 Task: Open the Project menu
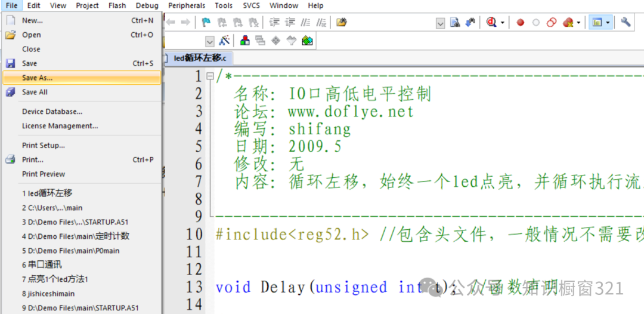tap(88, 6)
